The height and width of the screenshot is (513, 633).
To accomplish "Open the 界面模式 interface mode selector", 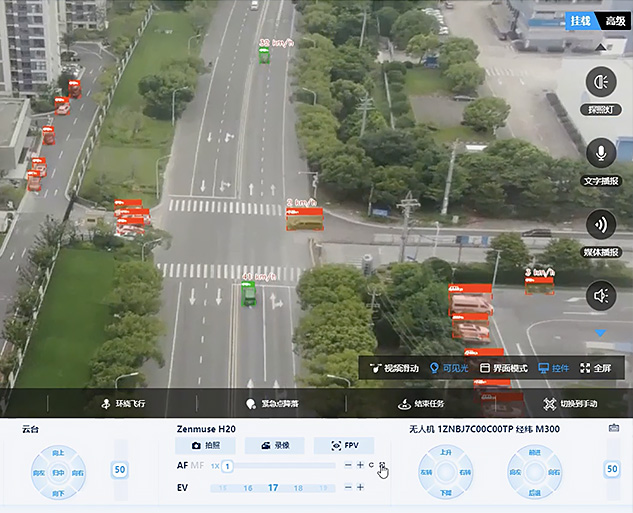I will [503, 368].
